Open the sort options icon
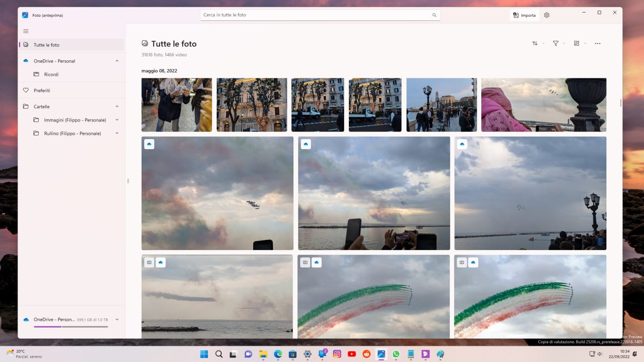 click(535, 43)
